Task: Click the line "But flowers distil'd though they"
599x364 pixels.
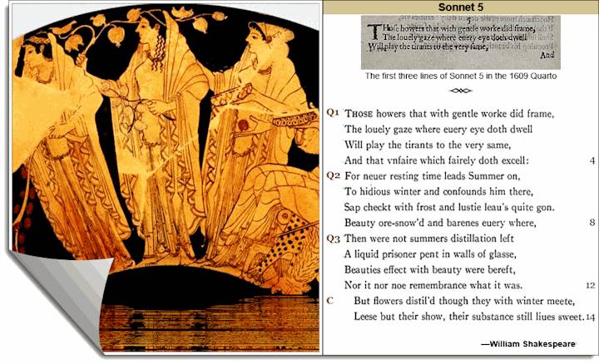Action: point(464,301)
